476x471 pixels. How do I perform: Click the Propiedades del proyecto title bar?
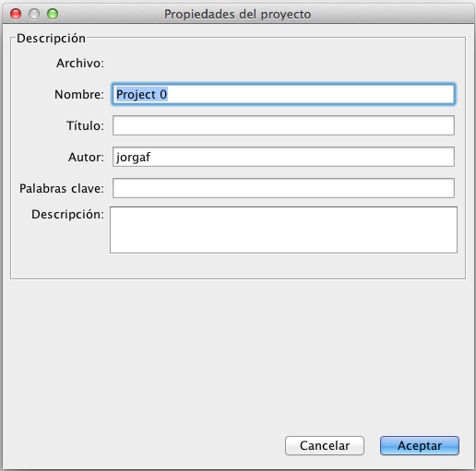point(238,14)
